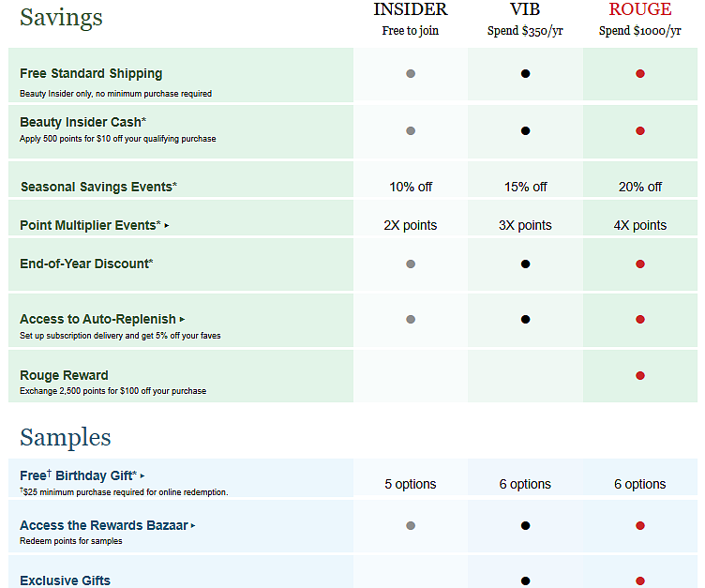705x588 pixels.
Task: Click the Rouge red dot for Free Standard Shipping
Action: click(640, 74)
